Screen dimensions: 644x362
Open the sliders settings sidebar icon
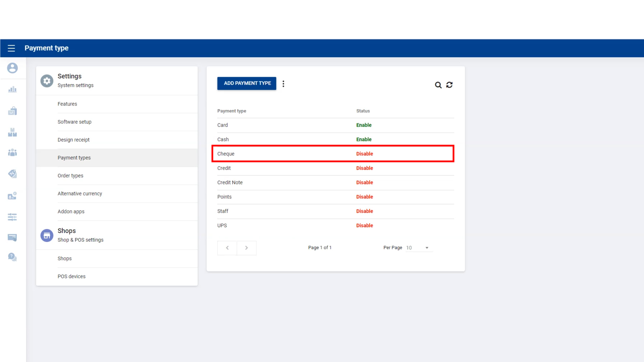point(12,217)
